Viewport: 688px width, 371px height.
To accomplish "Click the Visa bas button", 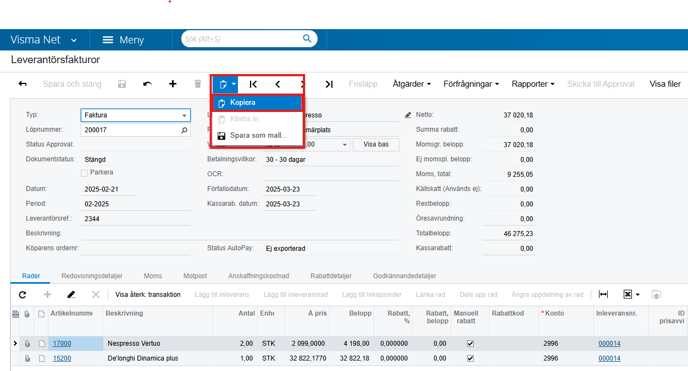I will 376,144.
